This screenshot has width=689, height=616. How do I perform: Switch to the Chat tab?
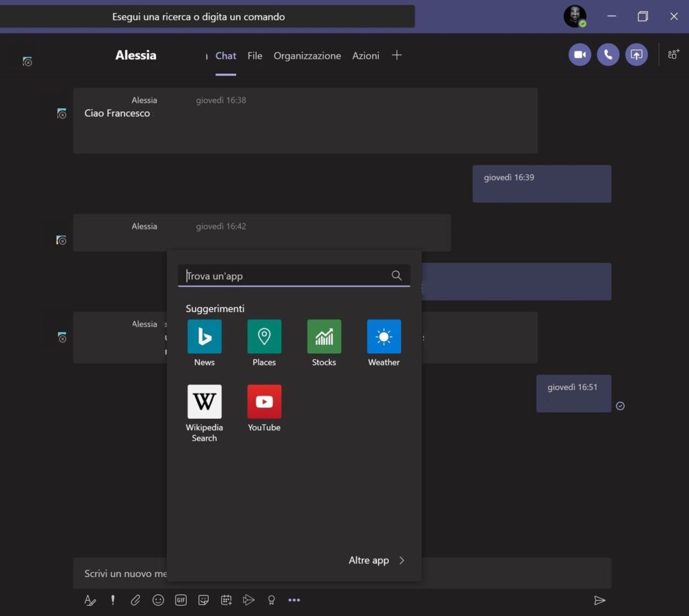[226, 56]
